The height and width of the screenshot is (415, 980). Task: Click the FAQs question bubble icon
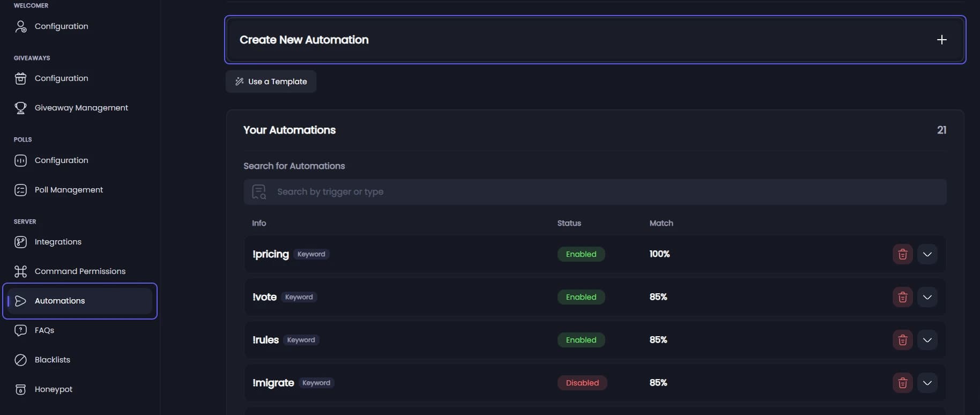[20, 330]
